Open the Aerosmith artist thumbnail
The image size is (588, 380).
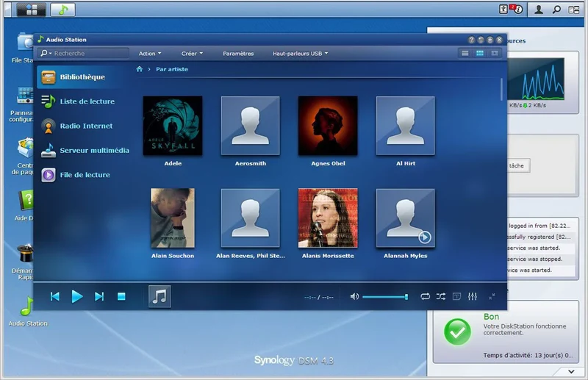pos(250,125)
